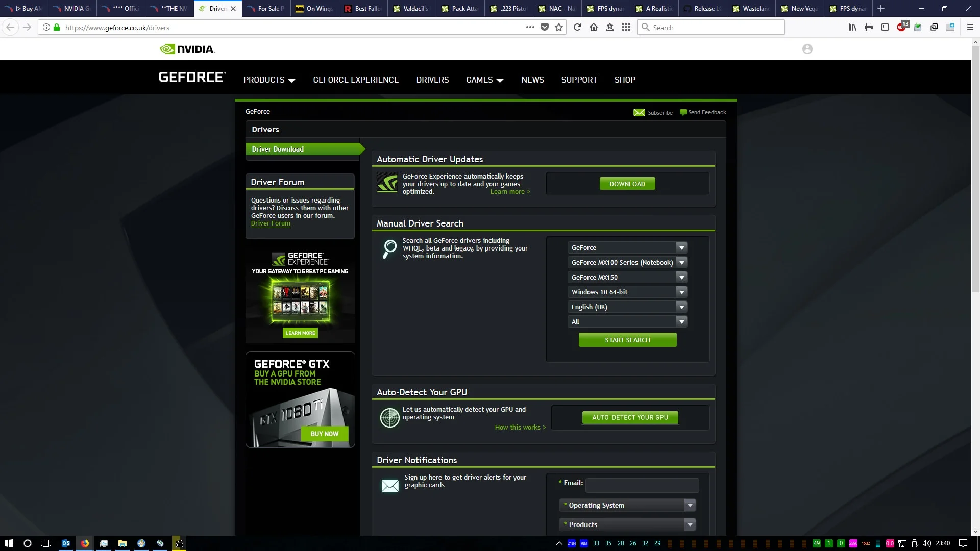
Task: Open Task View in the taskbar
Action: point(46,543)
